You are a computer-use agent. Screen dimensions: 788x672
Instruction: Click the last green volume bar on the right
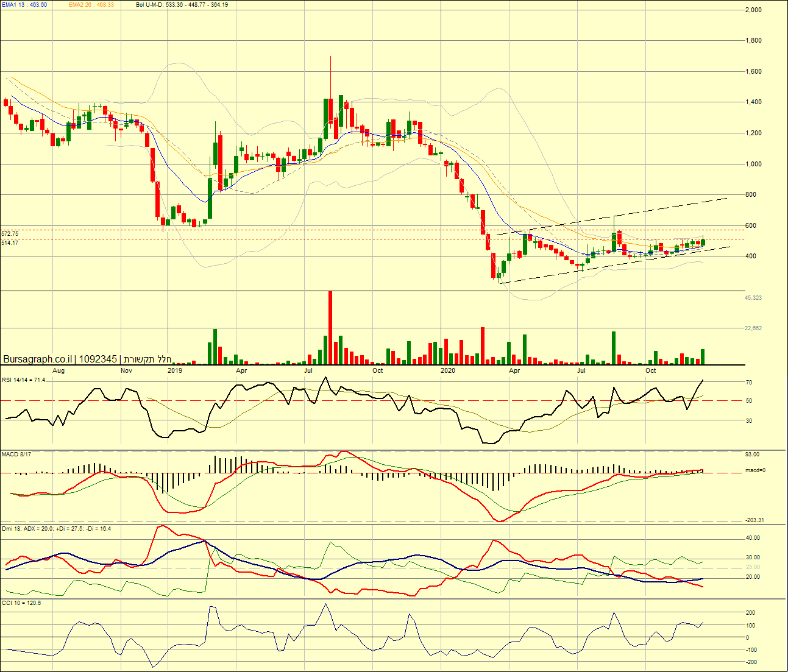point(703,357)
